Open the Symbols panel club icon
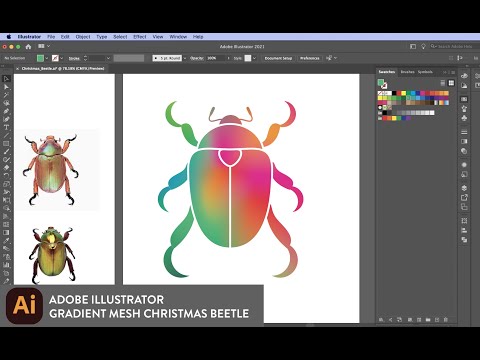 point(464,118)
